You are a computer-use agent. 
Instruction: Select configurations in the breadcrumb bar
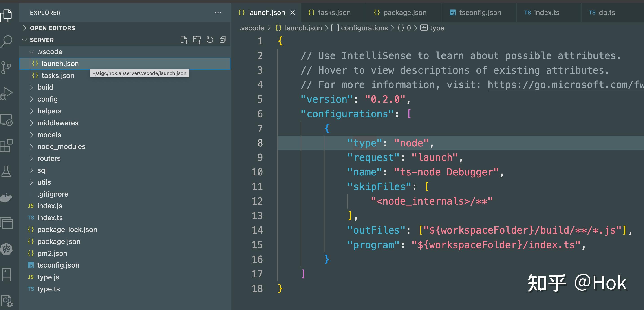pyautogui.click(x=364, y=28)
